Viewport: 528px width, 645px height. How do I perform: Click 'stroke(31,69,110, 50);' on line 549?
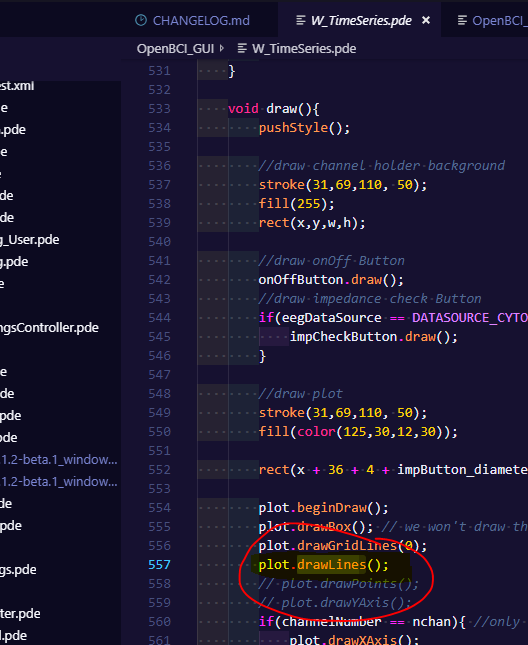point(343,413)
